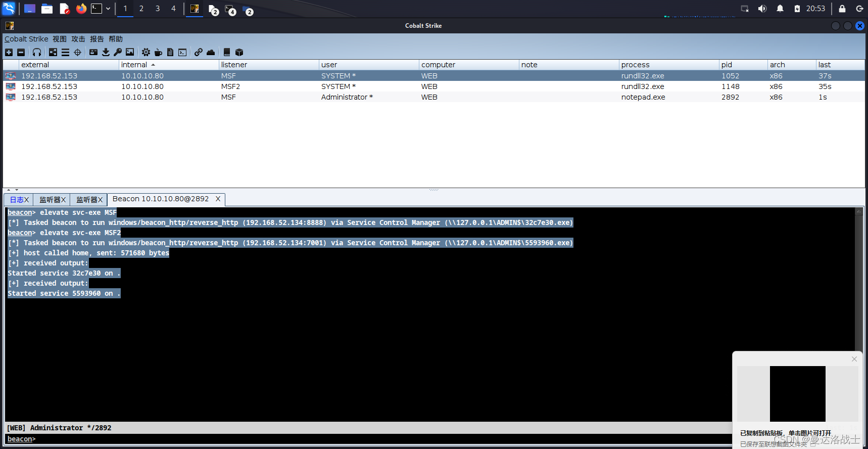Click the Host a File chain link icon
Viewport: 868px width, 449px height.
tap(199, 52)
